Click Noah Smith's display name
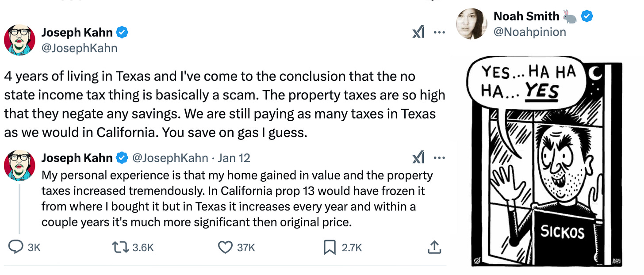 (x=527, y=16)
